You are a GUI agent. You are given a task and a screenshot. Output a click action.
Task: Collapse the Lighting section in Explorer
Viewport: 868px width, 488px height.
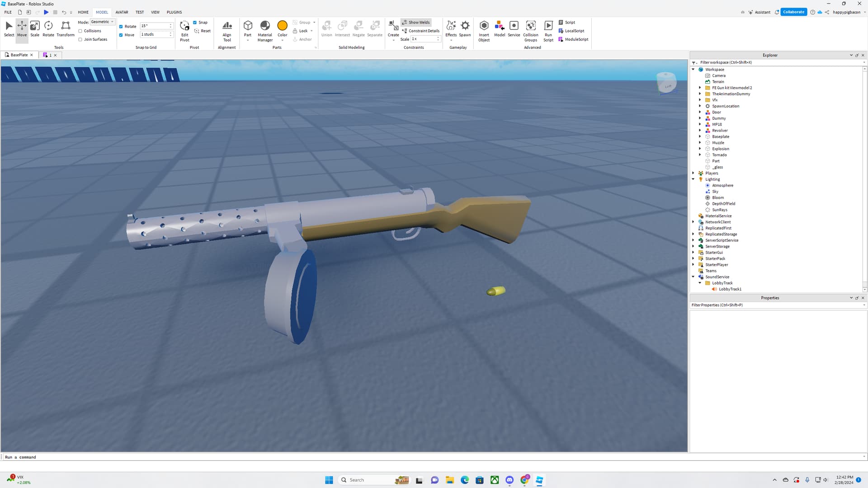(694, 179)
